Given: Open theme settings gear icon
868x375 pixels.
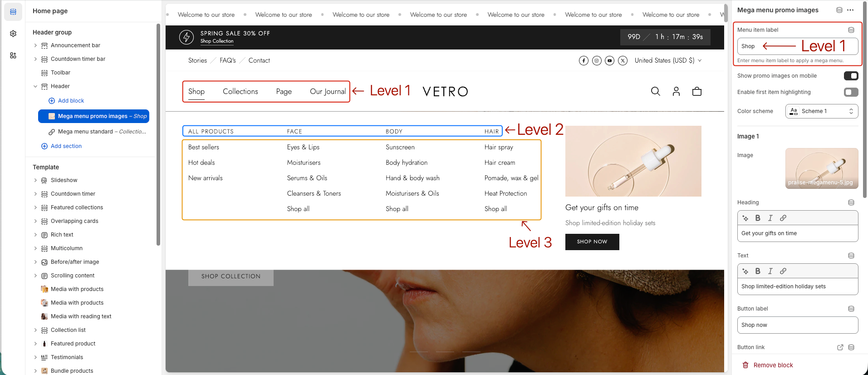Looking at the screenshot, I should point(13,34).
